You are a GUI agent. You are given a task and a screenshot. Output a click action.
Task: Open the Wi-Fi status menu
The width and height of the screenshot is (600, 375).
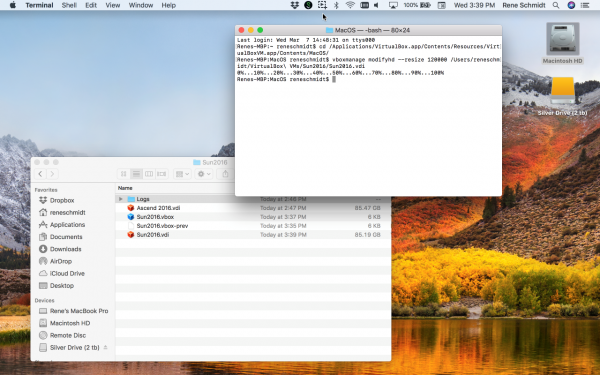pos(350,5)
